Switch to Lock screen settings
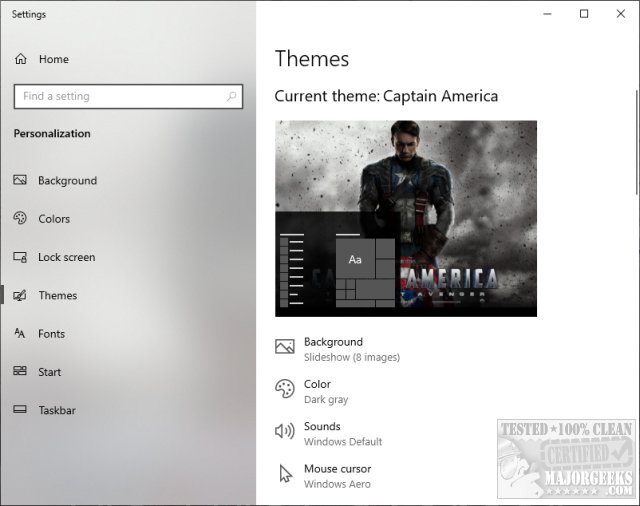The width and height of the screenshot is (640, 506). pos(67,257)
